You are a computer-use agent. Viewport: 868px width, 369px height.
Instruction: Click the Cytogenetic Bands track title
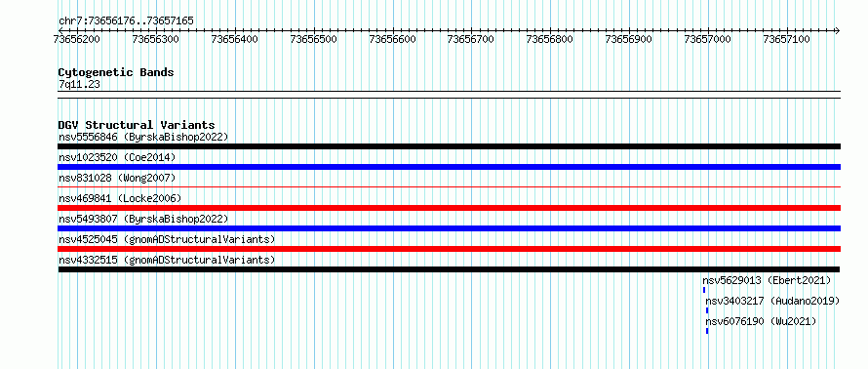116,72
